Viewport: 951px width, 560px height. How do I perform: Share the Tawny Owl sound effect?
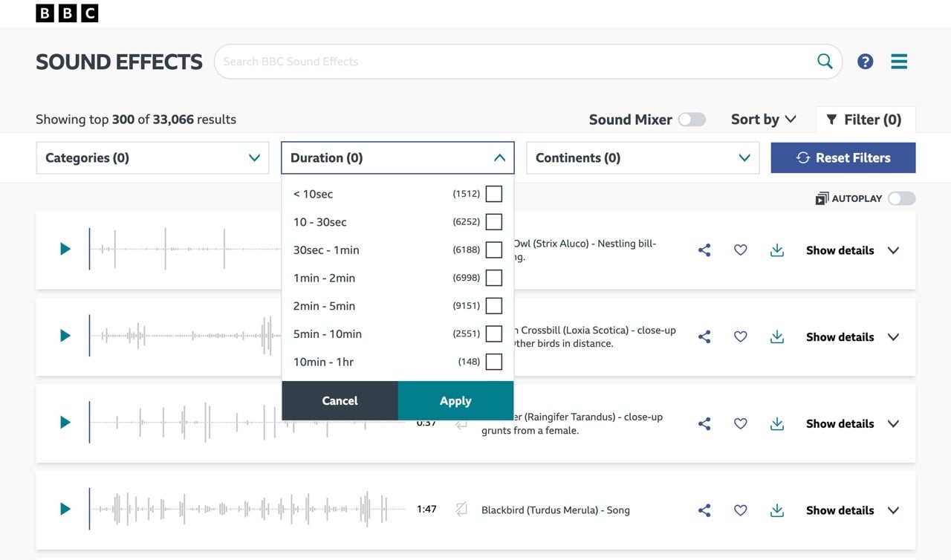[704, 250]
